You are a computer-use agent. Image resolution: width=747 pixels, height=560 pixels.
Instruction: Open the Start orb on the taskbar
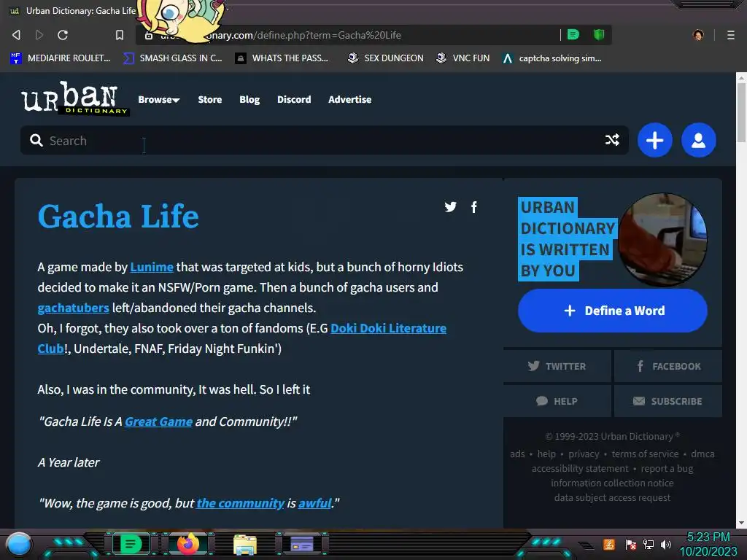[19, 544]
